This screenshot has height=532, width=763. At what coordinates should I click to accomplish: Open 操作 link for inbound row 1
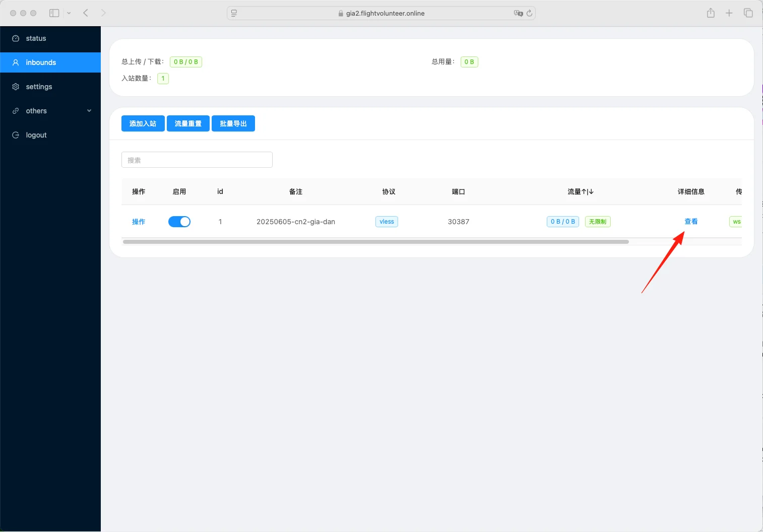(x=139, y=222)
